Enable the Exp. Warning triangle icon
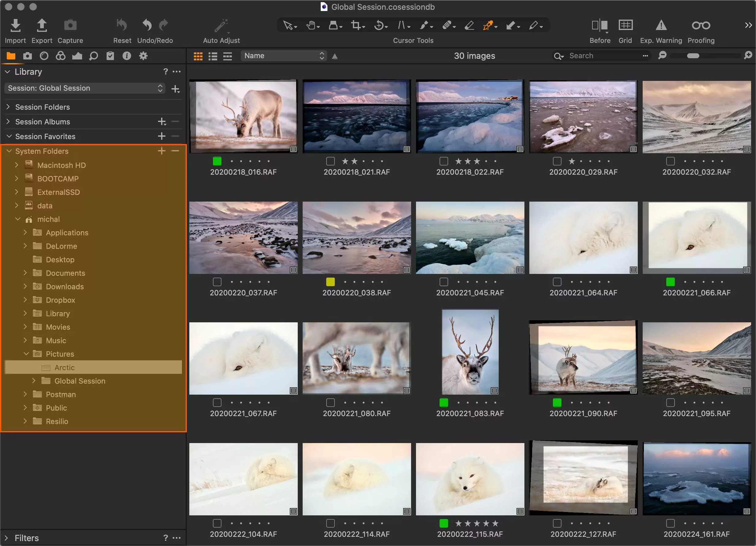The width and height of the screenshot is (756, 546). [x=661, y=25]
